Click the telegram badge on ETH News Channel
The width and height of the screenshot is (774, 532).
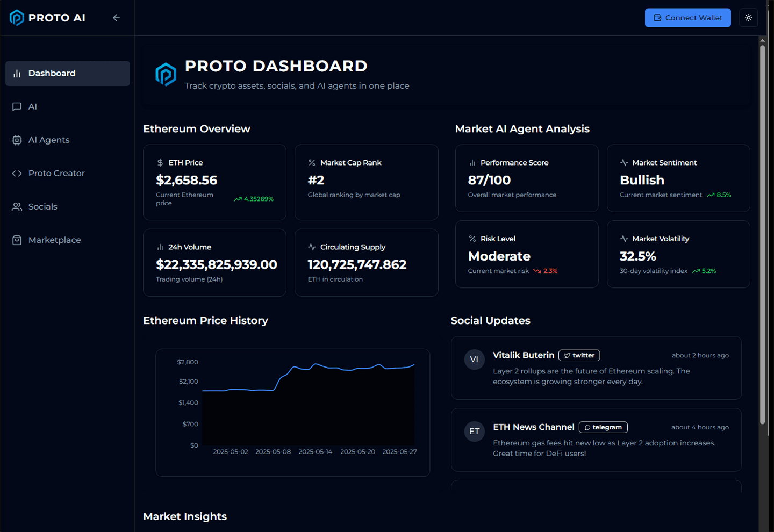coord(603,427)
